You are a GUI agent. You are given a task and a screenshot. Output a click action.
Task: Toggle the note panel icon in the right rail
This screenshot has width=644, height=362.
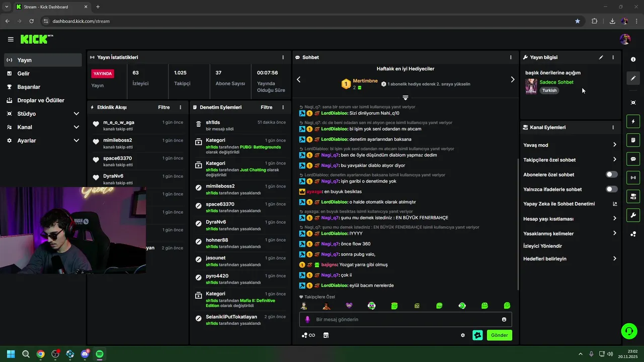tap(633, 140)
